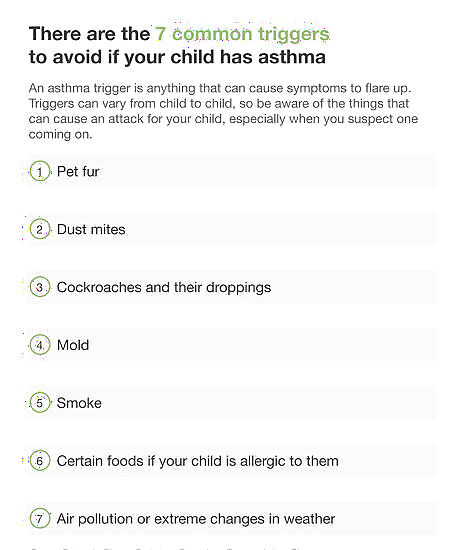
Task: Click the green 7 common triggers heading text
Action: click(x=242, y=34)
